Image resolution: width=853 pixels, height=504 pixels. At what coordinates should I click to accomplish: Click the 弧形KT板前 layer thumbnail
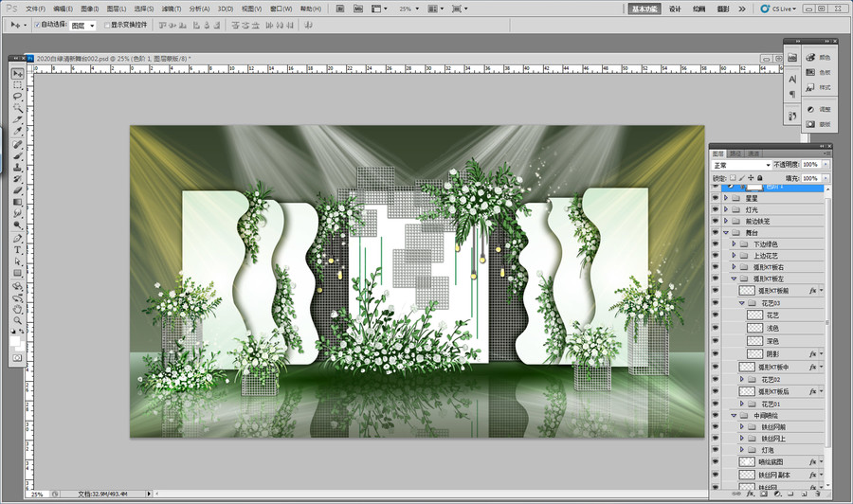point(747,291)
